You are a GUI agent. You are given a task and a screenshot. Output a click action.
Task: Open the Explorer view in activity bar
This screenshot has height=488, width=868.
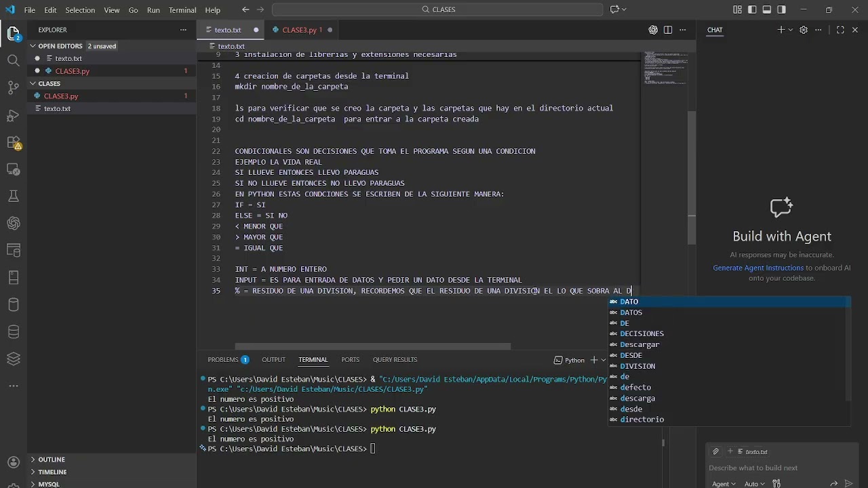coord(13,33)
